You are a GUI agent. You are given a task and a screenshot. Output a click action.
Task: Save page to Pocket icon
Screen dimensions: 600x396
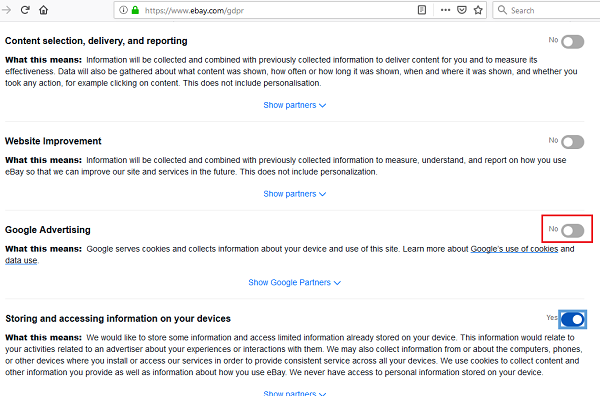(462, 10)
